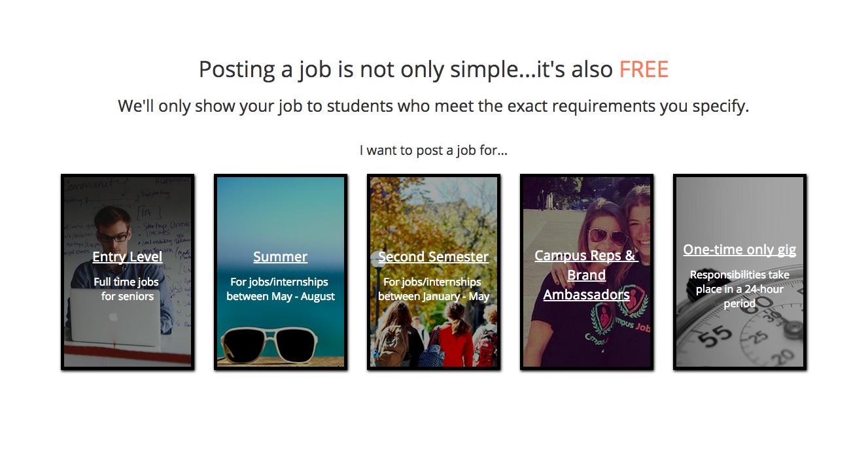Screen dimensions: 868x468
Task: Click the orange FREE text in heading
Action: click(x=644, y=69)
